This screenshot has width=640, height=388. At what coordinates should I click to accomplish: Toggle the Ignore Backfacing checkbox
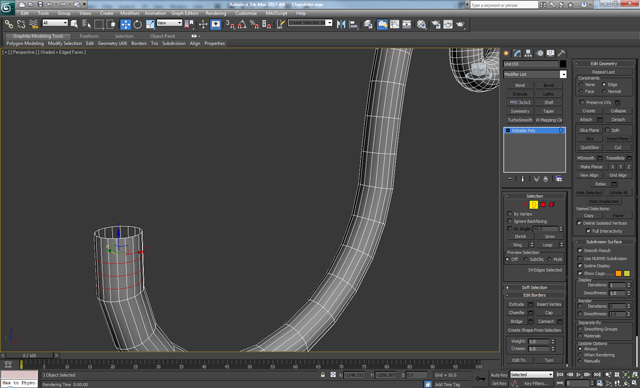tap(510, 221)
